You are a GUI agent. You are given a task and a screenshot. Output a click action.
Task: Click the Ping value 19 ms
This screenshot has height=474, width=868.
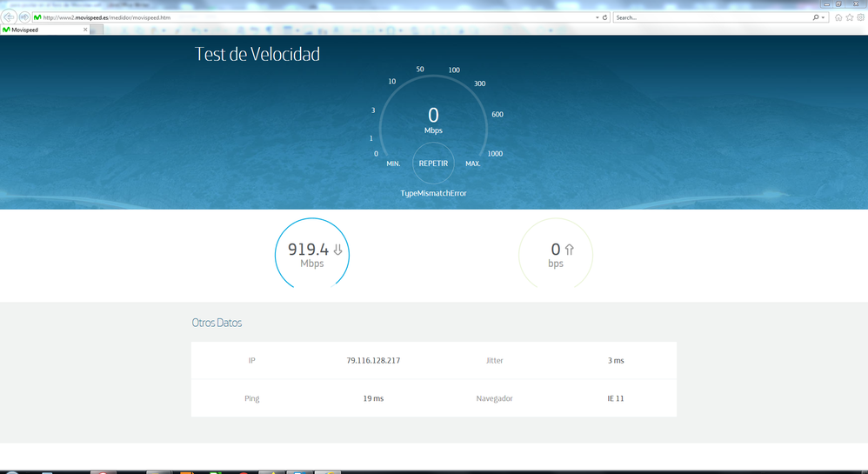click(x=373, y=398)
